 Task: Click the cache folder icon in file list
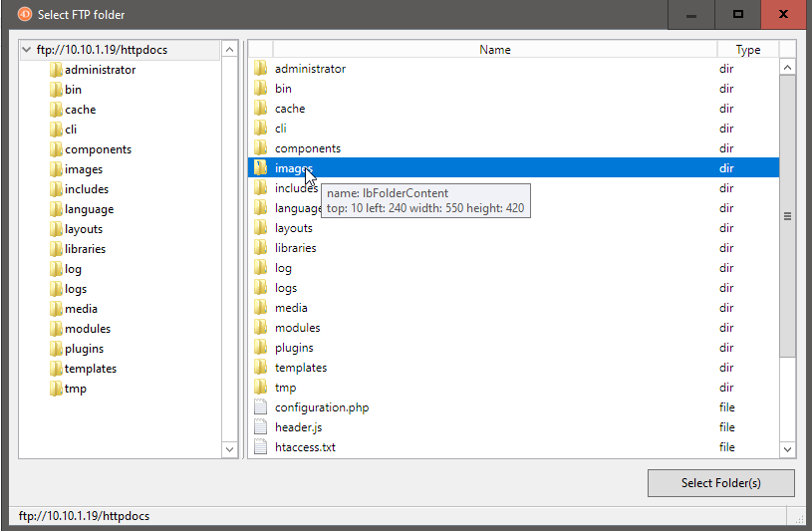[261, 109]
